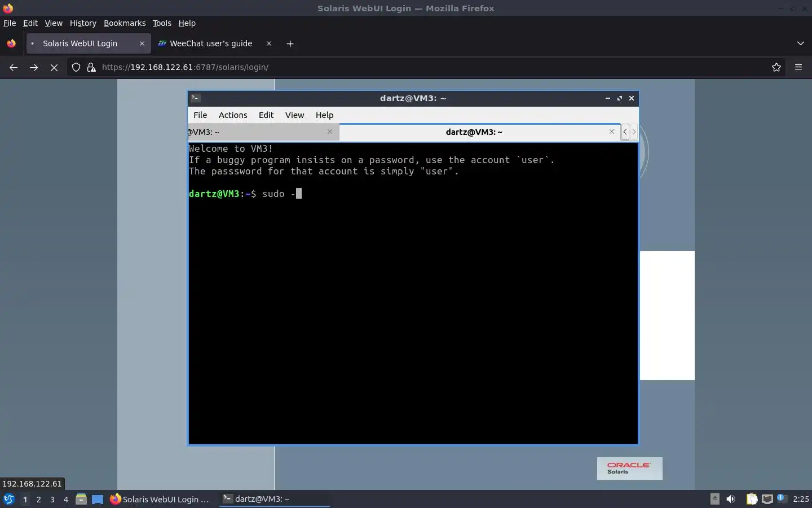Open Firefox View menu
Image resolution: width=812 pixels, height=508 pixels.
[x=54, y=23]
